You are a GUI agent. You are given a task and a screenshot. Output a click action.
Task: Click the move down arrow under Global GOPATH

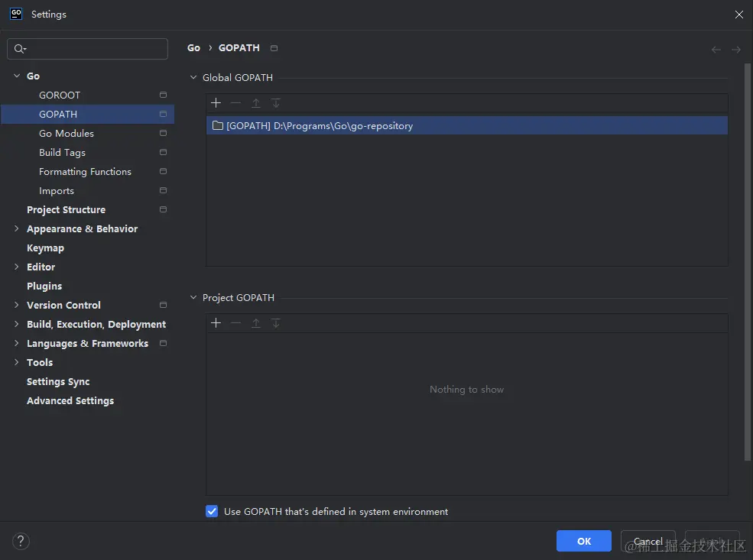pos(276,103)
